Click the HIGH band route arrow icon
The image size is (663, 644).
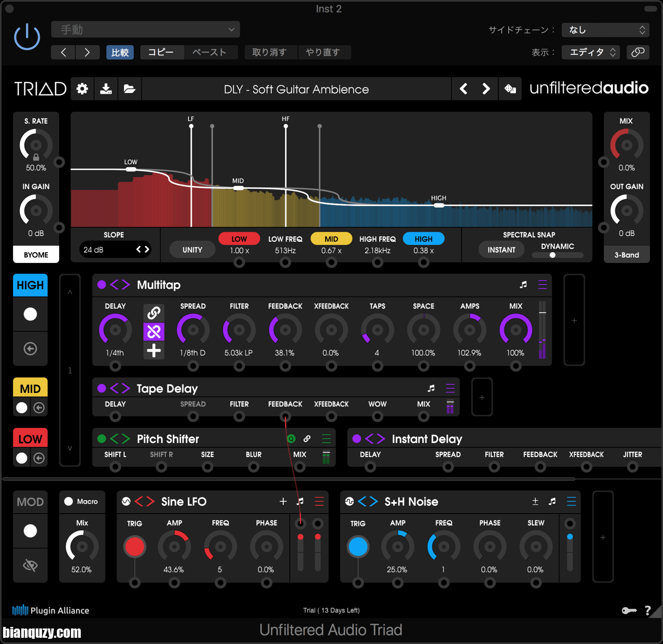pos(30,349)
